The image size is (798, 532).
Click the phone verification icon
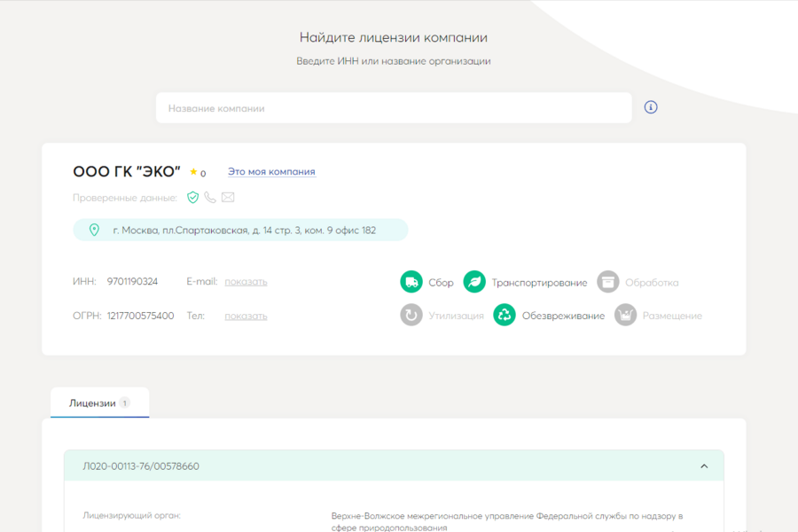point(210,197)
